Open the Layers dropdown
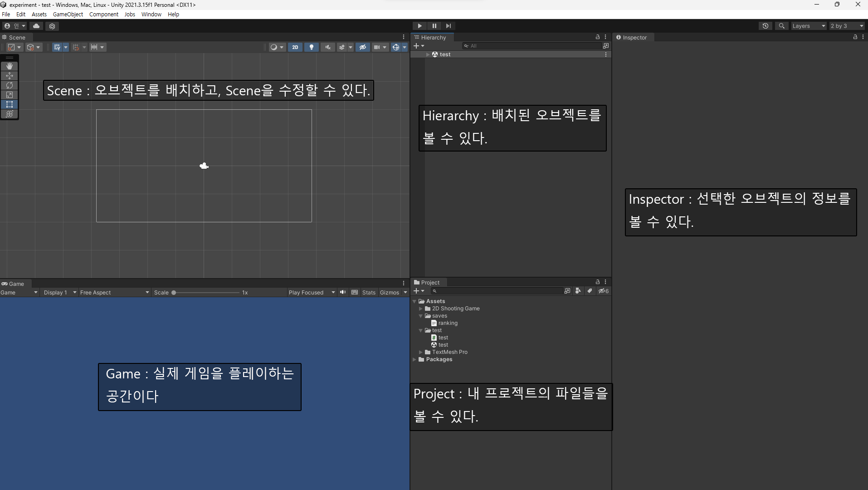Screen dimensions: 868x490 click(809, 26)
